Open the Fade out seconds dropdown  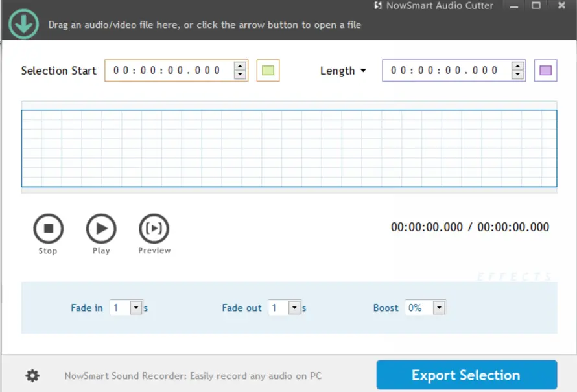point(295,308)
